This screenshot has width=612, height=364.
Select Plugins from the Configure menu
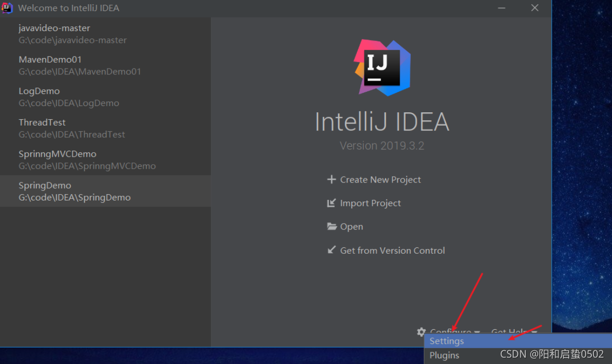[x=445, y=356]
